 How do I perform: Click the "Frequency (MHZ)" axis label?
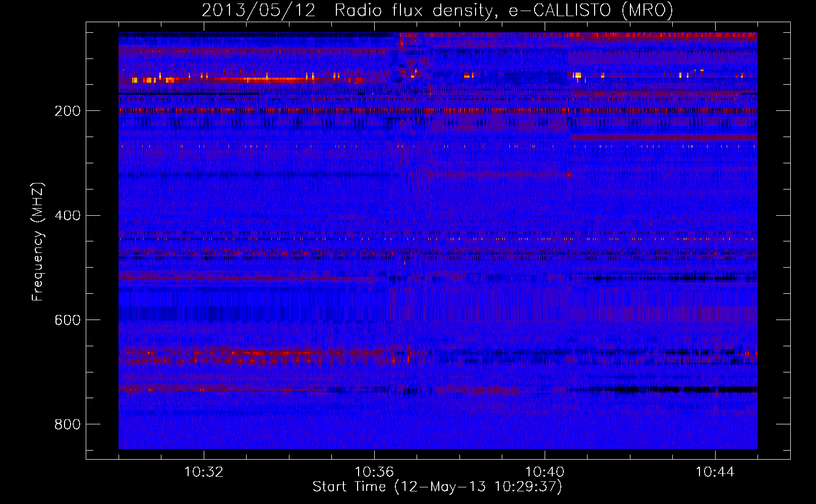(38, 242)
